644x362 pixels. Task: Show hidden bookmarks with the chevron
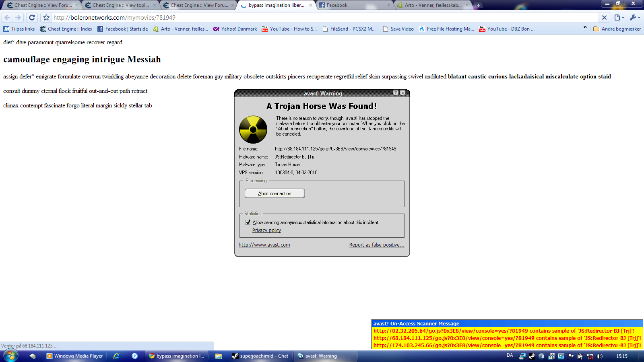coord(585,27)
